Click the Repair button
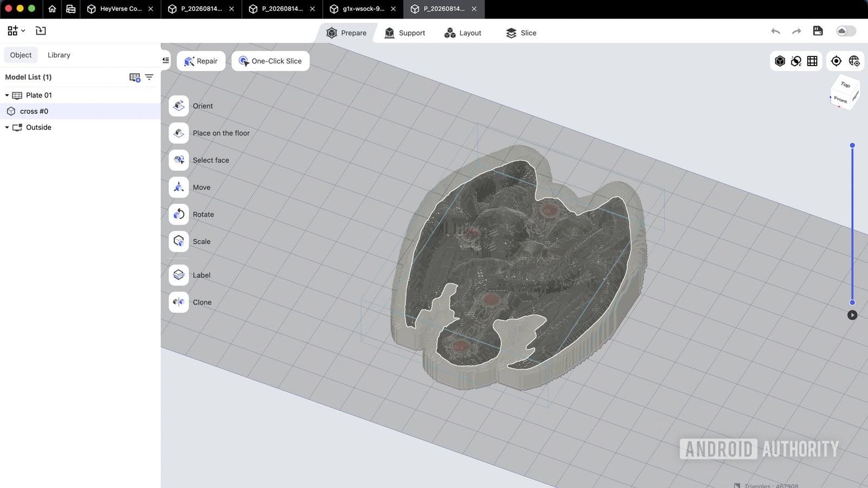The width and height of the screenshot is (868, 488). (x=201, y=61)
